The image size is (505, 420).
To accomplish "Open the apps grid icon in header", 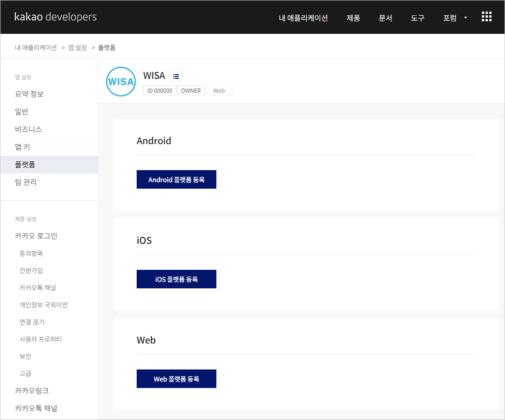I will (x=486, y=17).
